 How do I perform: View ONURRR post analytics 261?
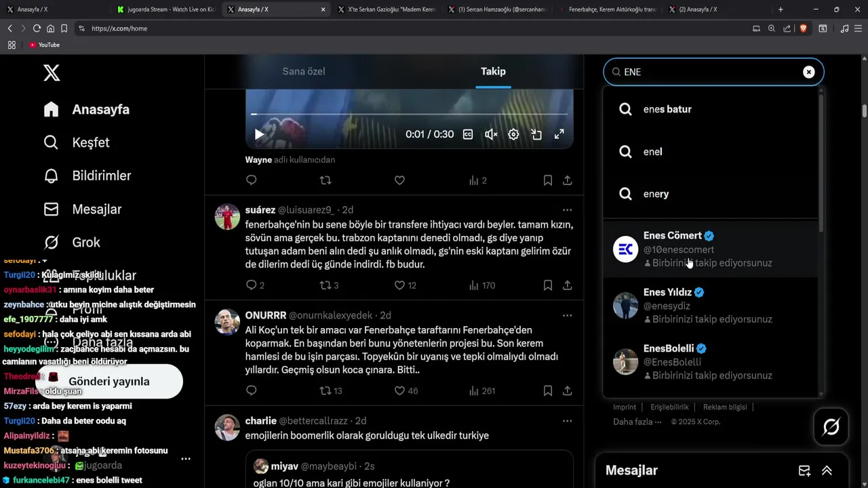point(482,390)
